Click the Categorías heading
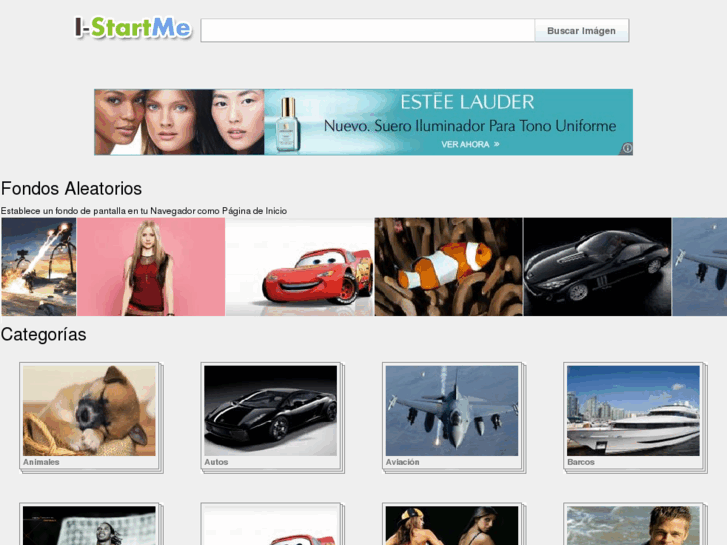The height and width of the screenshot is (545, 727). click(44, 334)
